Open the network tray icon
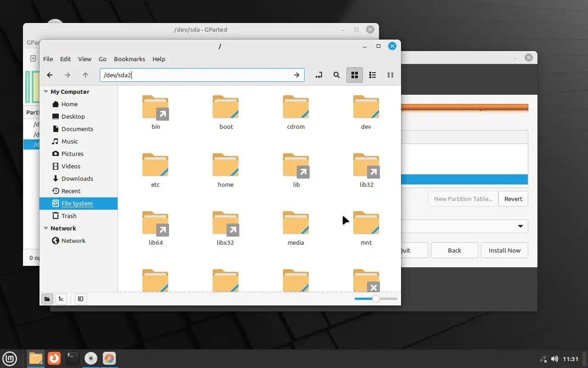Viewport: 588px width, 368px height. tap(543, 359)
